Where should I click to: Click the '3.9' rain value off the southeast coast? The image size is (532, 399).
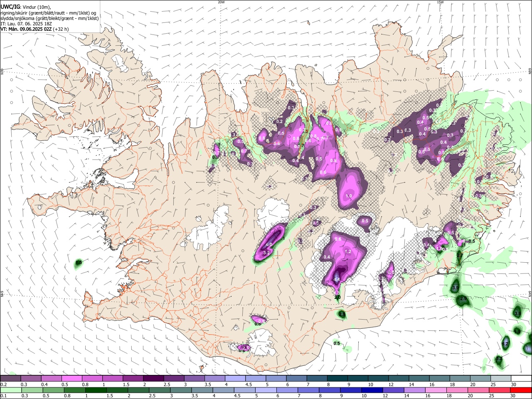point(455,288)
